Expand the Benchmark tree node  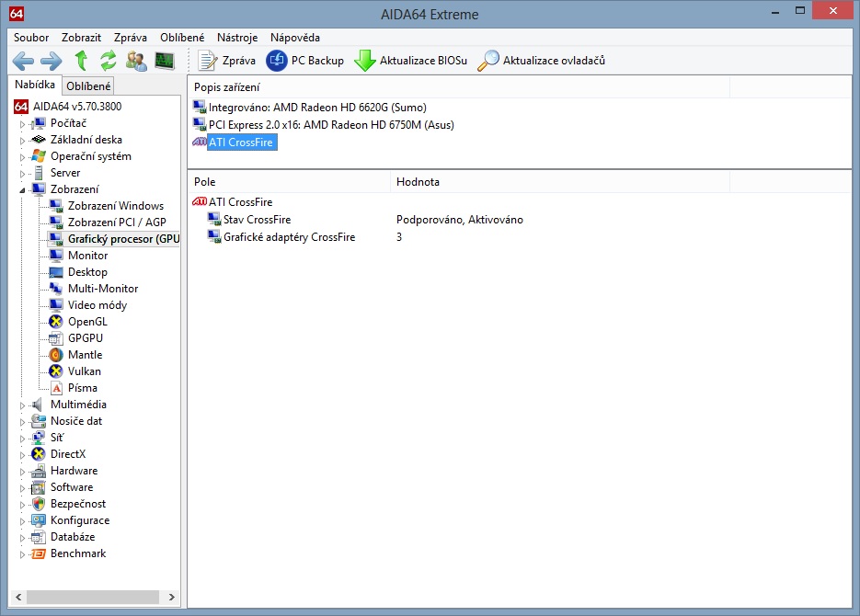point(22,554)
